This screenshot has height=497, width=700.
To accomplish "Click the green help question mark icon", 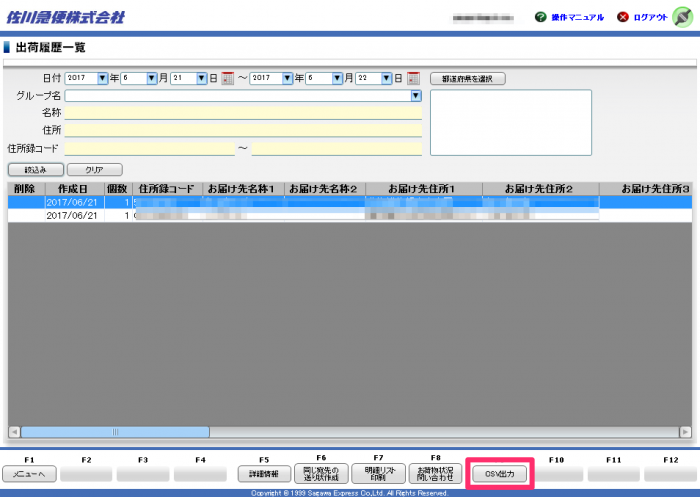I will [541, 17].
